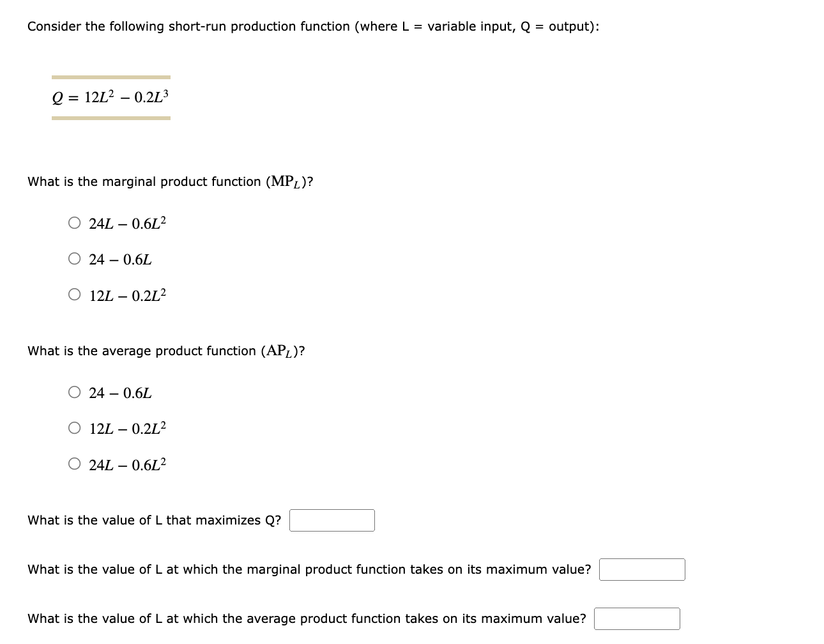Select radio option "24 − 0.6L" for marginal product
Viewport: 824px width, 644px height.
pos(74,258)
